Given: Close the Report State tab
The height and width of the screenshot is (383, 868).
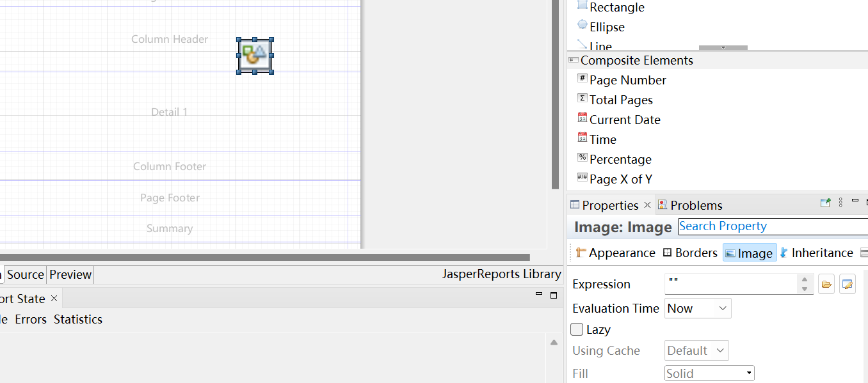Looking at the screenshot, I should coord(54,299).
